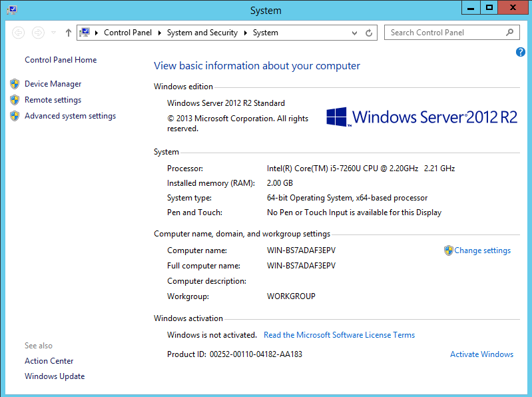
Task: Select System and Security breadcrumb
Action: (202, 33)
